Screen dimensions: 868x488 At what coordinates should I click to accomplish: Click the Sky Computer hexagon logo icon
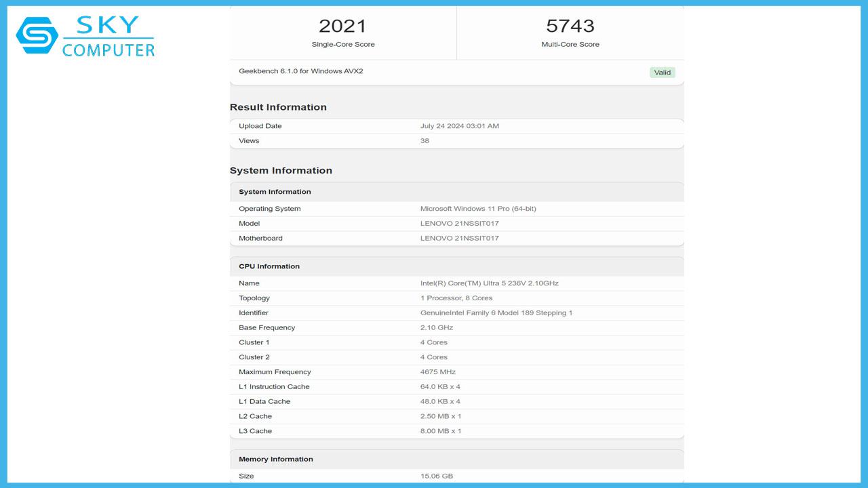pos(37,35)
